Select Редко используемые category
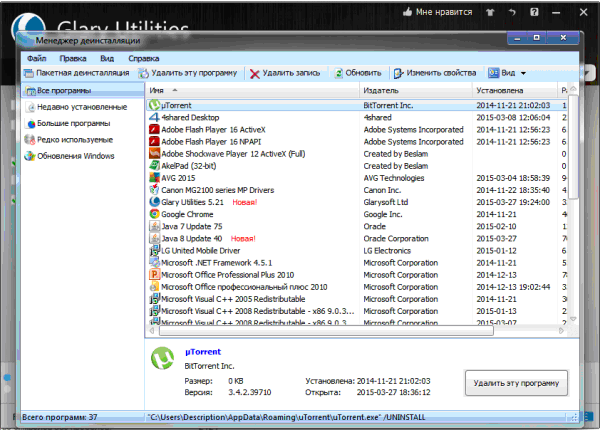 pyautogui.click(x=75, y=139)
